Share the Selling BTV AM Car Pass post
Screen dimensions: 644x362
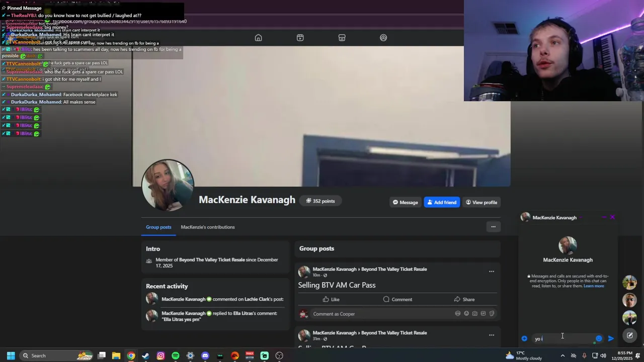(464, 299)
